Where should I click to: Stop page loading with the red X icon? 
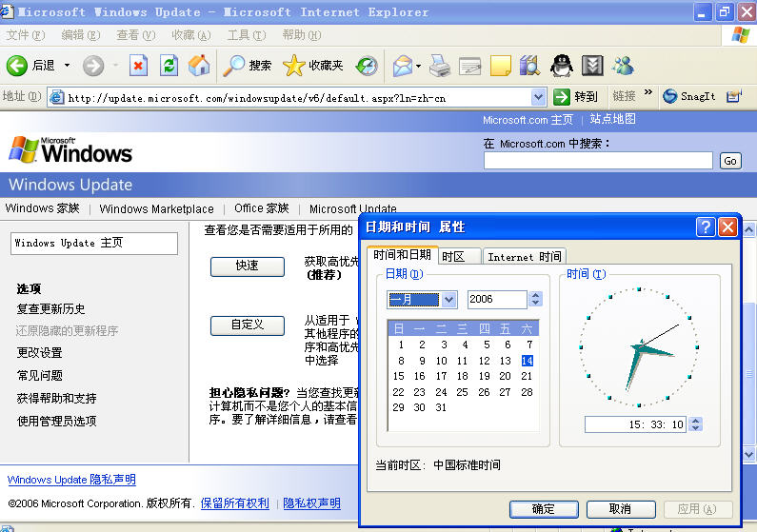[138, 66]
